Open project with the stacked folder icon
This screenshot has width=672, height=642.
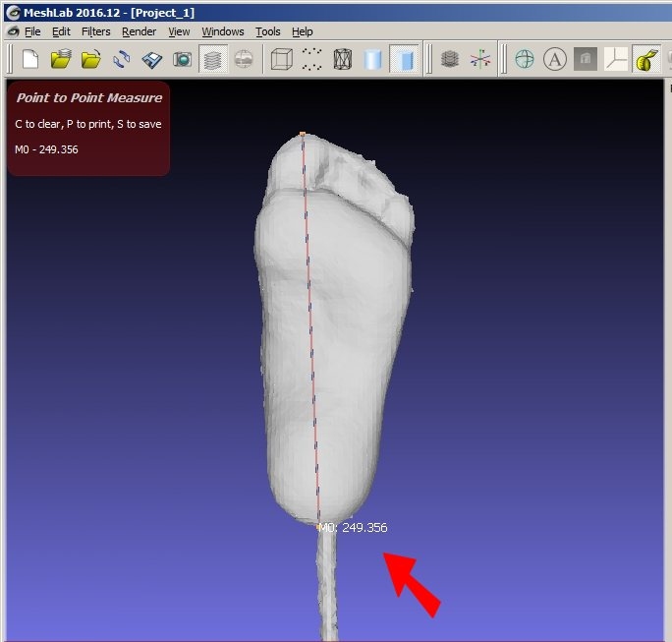[x=61, y=59]
